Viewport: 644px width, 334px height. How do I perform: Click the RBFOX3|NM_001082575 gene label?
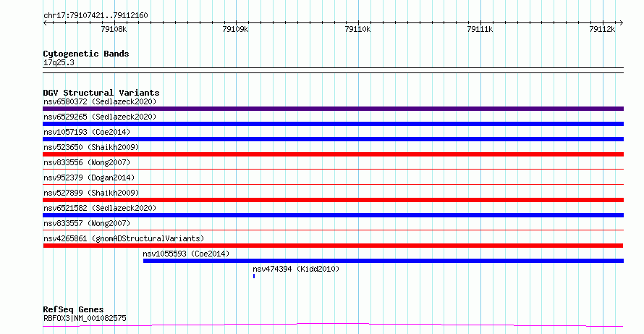click(85, 318)
